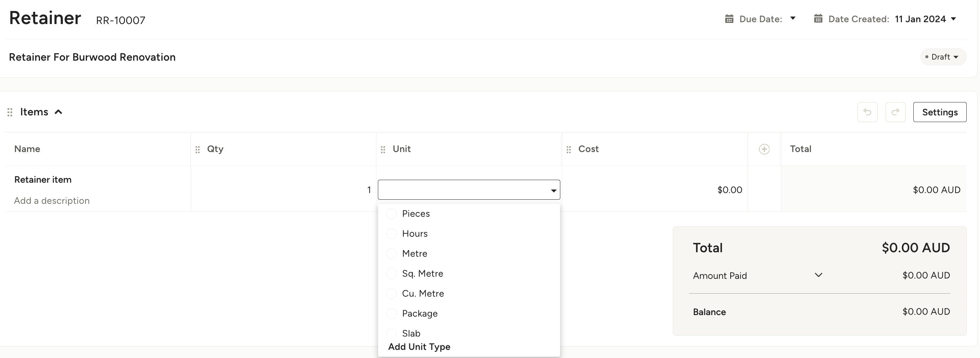Click the Date Created calendar icon
Viewport: 980px width, 358px height.
(818, 19)
